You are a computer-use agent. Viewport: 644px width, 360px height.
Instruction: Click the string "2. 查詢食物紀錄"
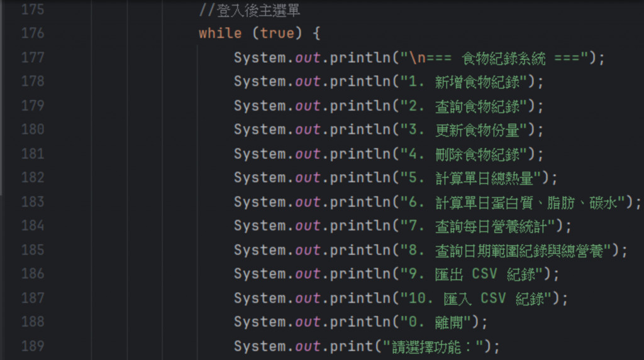(464, 106)
